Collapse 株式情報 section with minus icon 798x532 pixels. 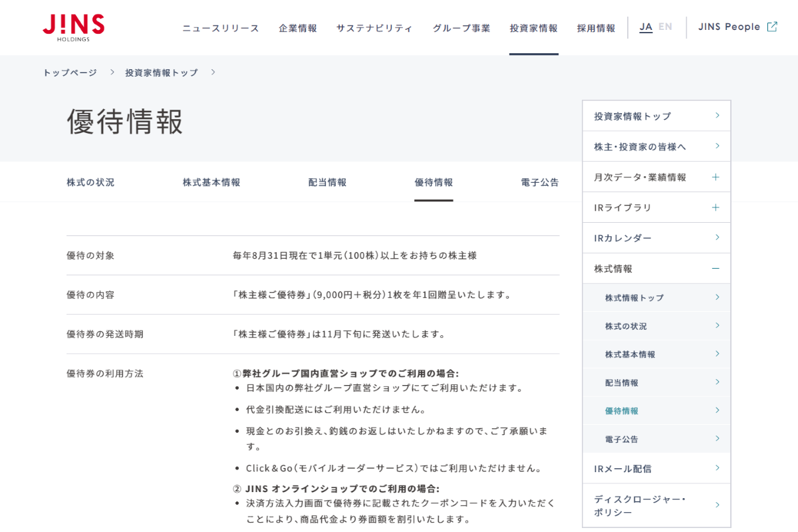[x=716, y=269]
